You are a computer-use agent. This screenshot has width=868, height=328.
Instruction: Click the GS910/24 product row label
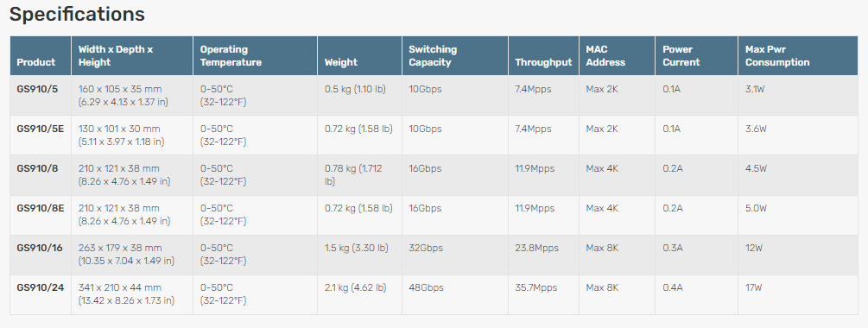pos(40,288)
